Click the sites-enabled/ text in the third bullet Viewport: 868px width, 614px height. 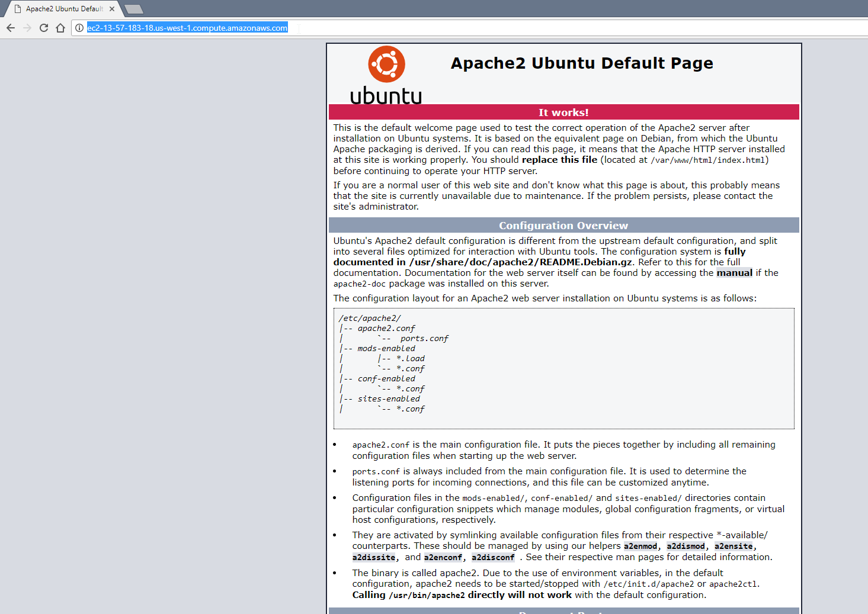coord(648,499)
